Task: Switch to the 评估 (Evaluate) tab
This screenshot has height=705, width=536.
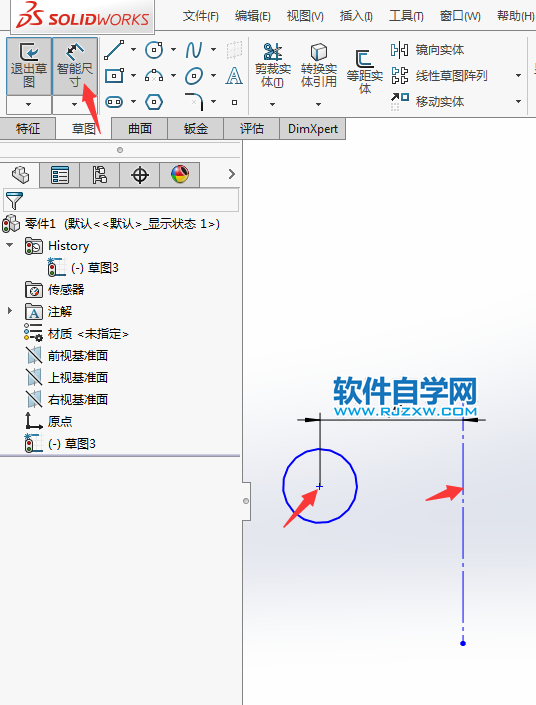Action: (x=251, y=129)
